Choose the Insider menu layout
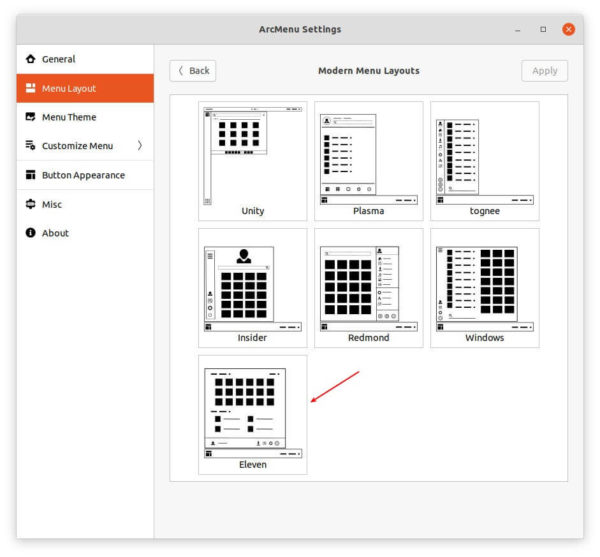Screen dimensions: 600x557 click(x=253, y=288)
